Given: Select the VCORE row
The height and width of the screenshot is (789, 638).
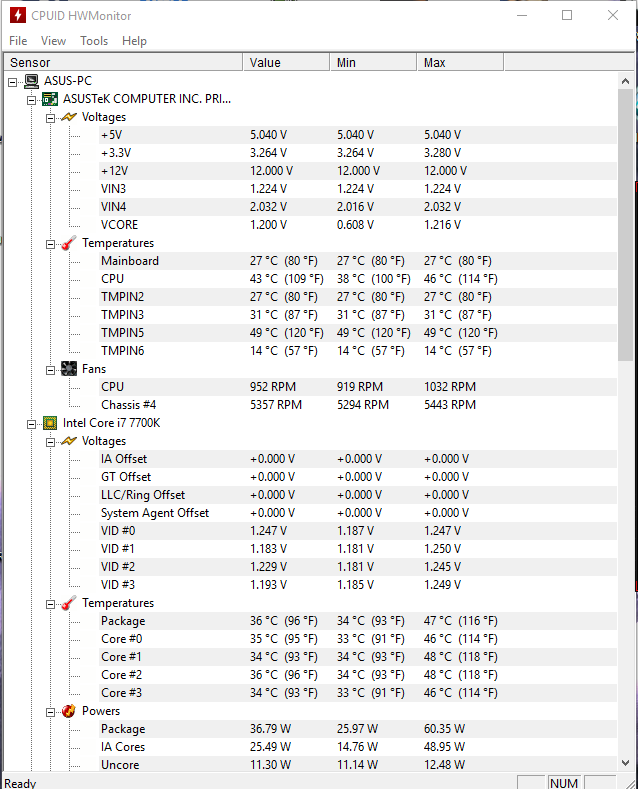Looking at the screenshot, I should point(358,225).
